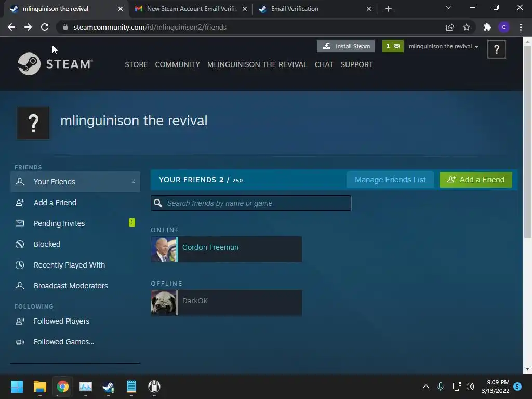This screenshot has width=532, height=399.
Task: Click the microphone icon in system tray
Action: click(x=441, y=387)
